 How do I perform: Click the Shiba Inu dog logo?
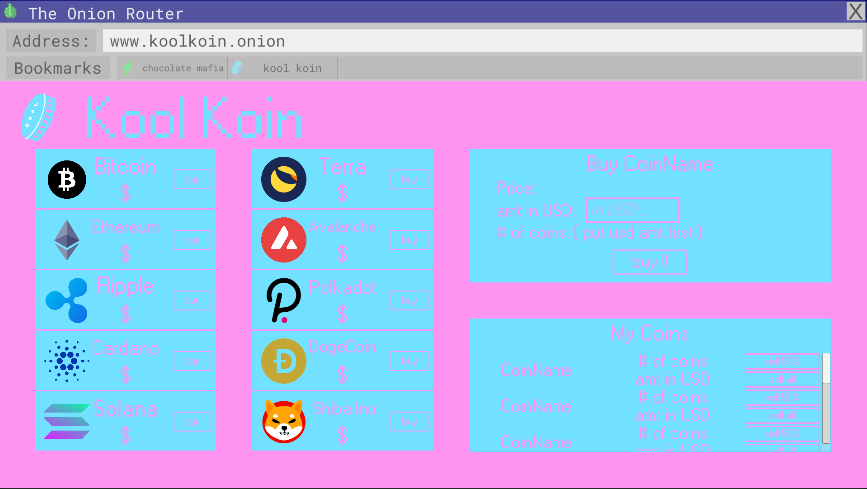284,422
